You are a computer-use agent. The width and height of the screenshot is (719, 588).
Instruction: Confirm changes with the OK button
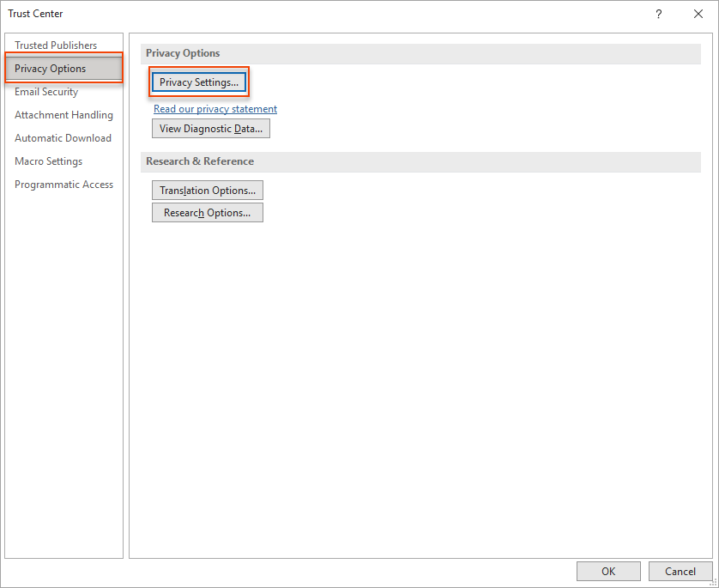(x=608, y=572)
